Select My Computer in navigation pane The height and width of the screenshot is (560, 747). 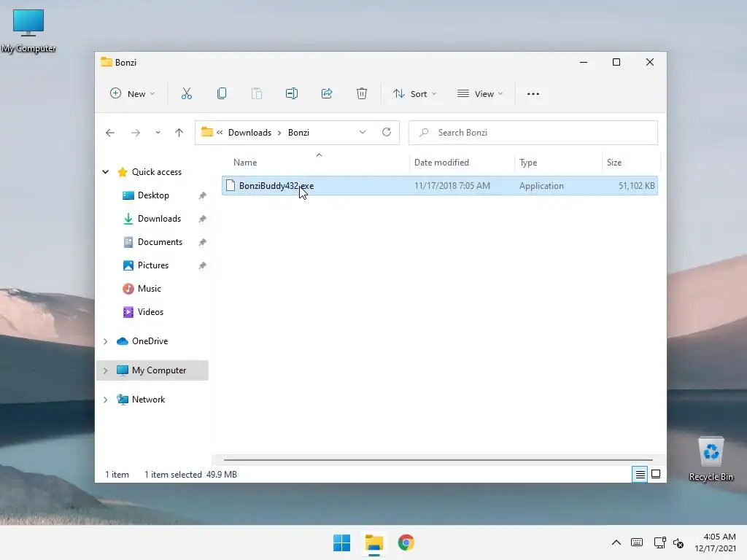158,370
